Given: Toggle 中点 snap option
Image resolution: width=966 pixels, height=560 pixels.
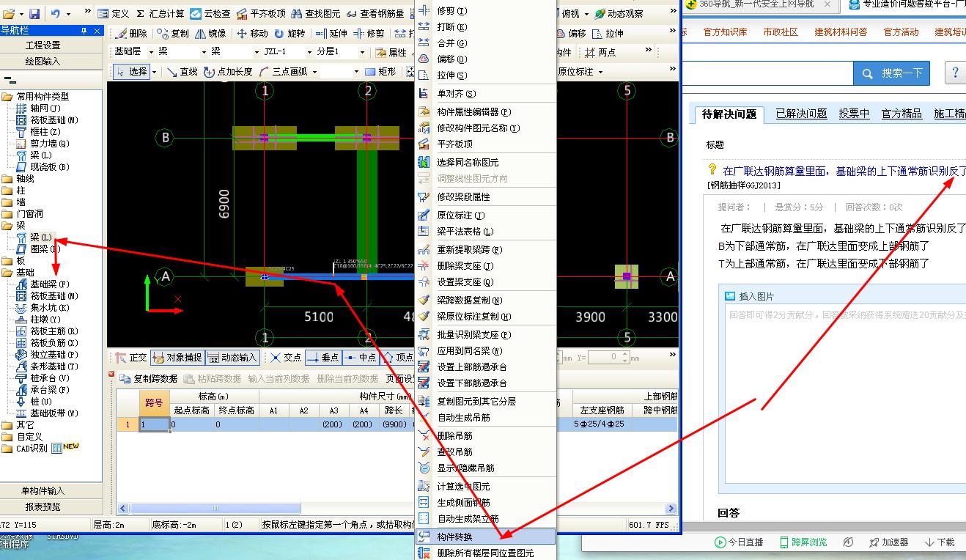Looking at the screenshot, I should (360, 358).
